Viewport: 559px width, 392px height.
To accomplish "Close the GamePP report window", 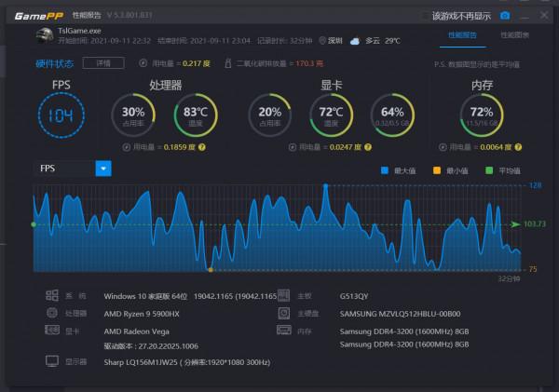I will pyautogui.click(x=544, y=15).
